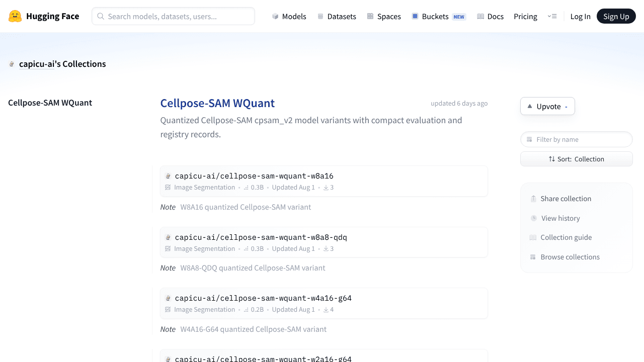Viewport: 644px width, 362px height.
Task: Upvote this collection
Action: click(x=547, y=106)
